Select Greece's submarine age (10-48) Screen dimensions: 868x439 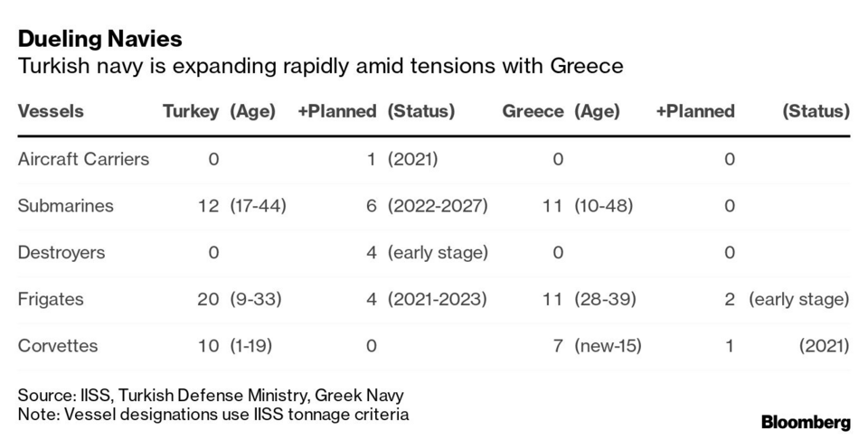[603, 205]
